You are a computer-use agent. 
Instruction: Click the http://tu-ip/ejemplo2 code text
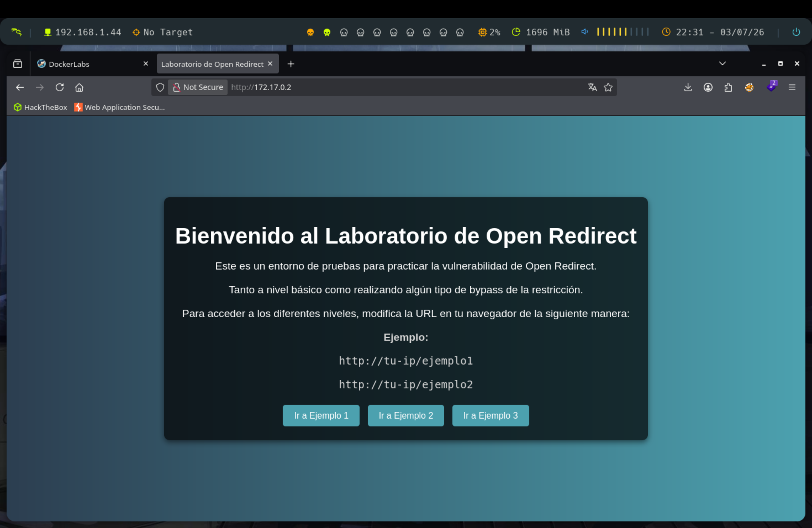coord(406,384)
